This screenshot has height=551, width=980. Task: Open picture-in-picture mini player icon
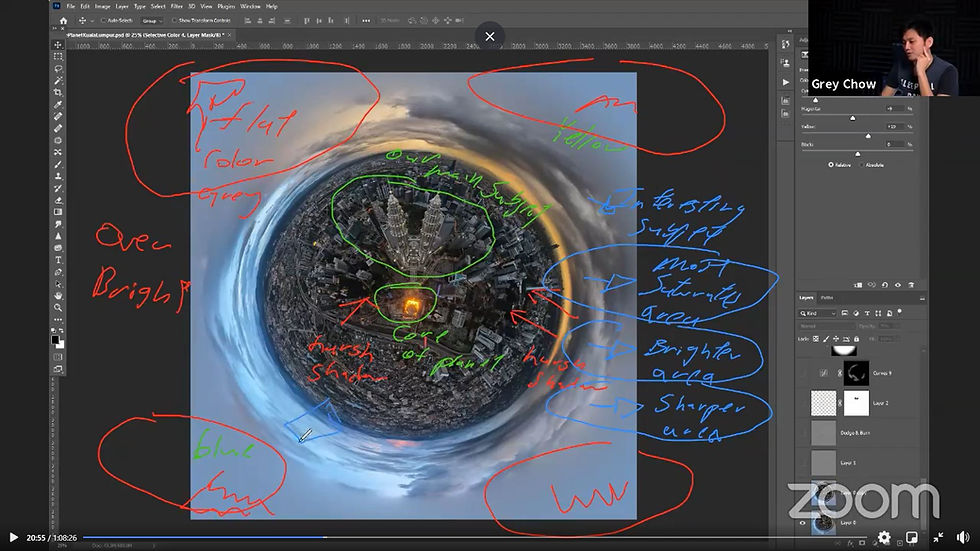pyautogui.click(x=911, y=537)
